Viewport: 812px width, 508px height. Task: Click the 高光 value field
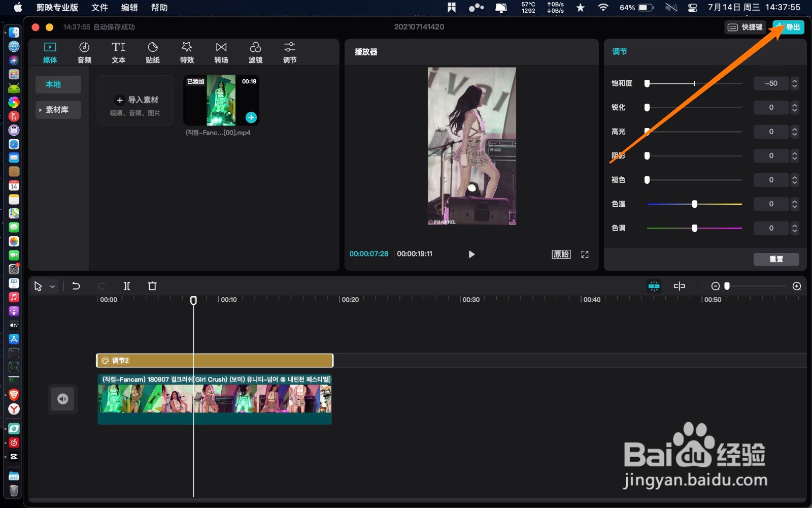pos(771,132)
